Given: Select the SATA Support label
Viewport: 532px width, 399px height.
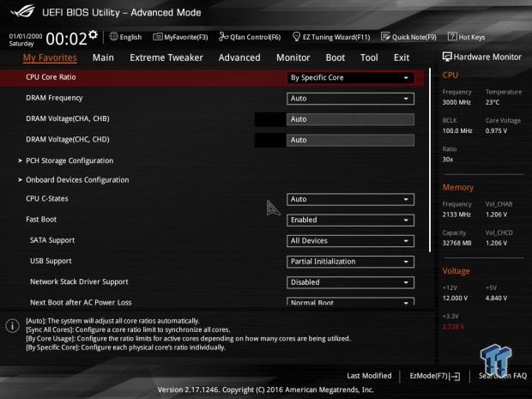Looking at the screenshot, I should (x=52, y=240).
